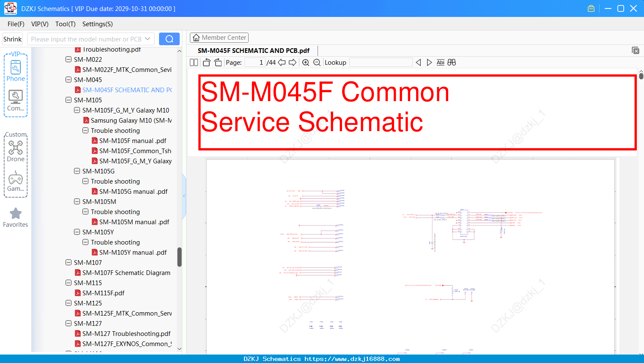The image size is (644, 363).
Task: Open the model number dropdown
Action: (148, 39)
